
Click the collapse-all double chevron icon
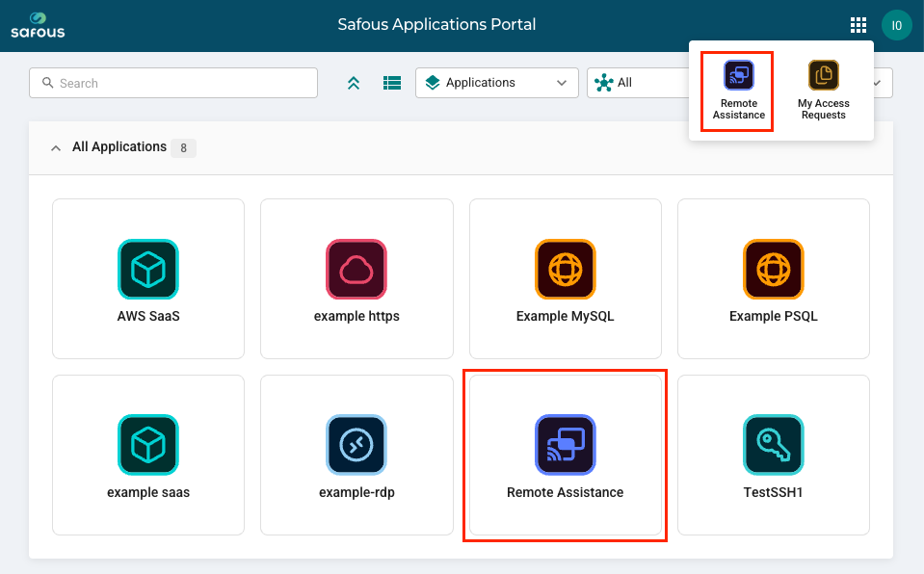[353, 83]
